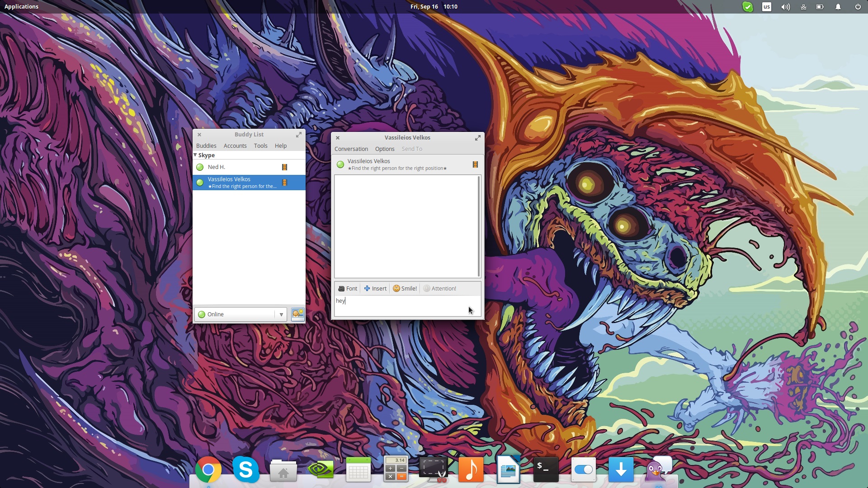Click protocol icon in Vassileios Velkos buddy row
The width and height of the screenshot is (868, 488).
point(284,183)
